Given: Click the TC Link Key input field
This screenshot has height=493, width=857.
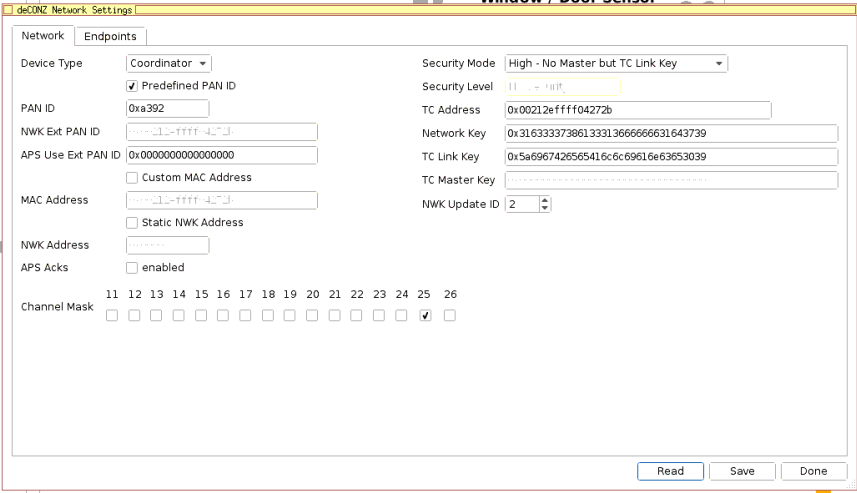Looking at the screenshot, I should (671, 157).
